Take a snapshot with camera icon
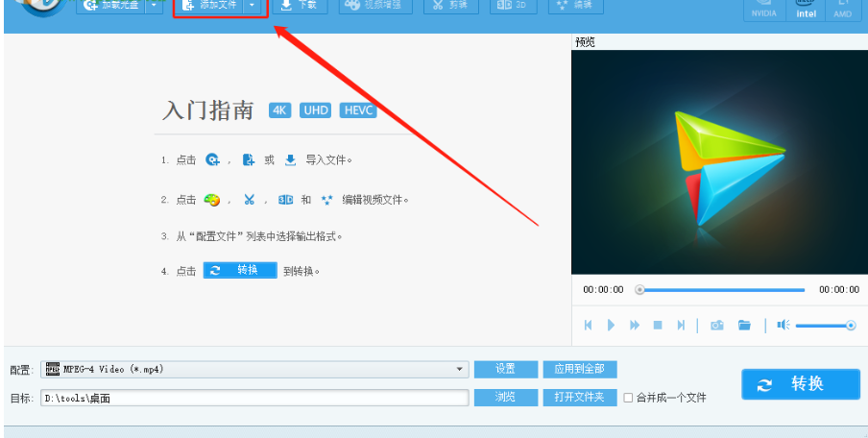This screenshot has width=868, height=438. pyautogui.click(x=717, y=325)
